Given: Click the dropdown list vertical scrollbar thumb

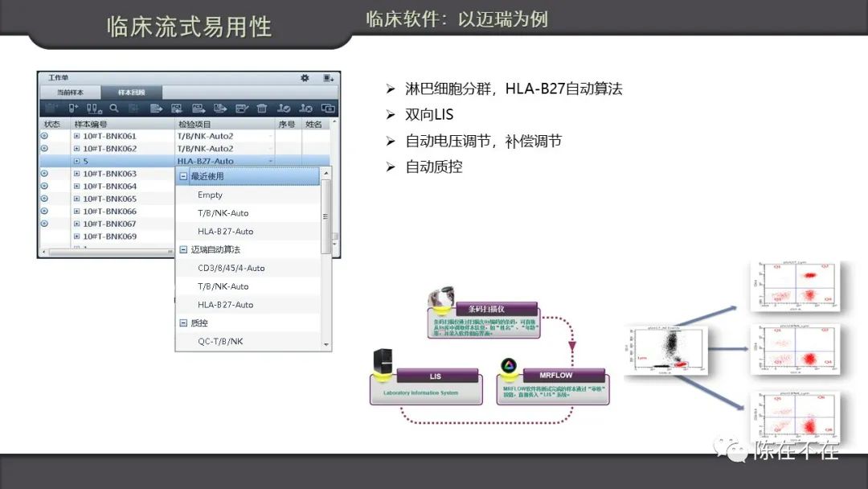Looking at the screenshot, I should (x=325, y=216).
